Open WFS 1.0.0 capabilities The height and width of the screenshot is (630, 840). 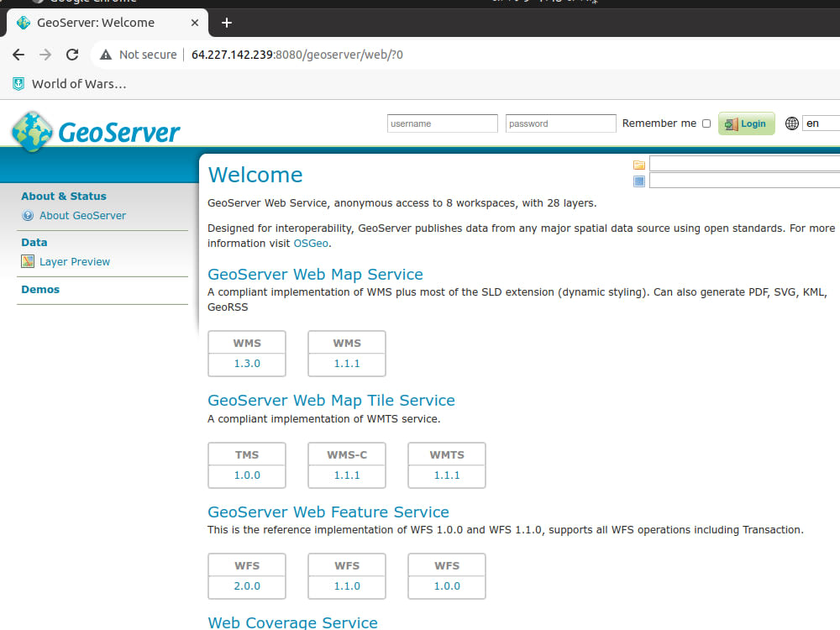pyautogui.click(x=447, y=586)
